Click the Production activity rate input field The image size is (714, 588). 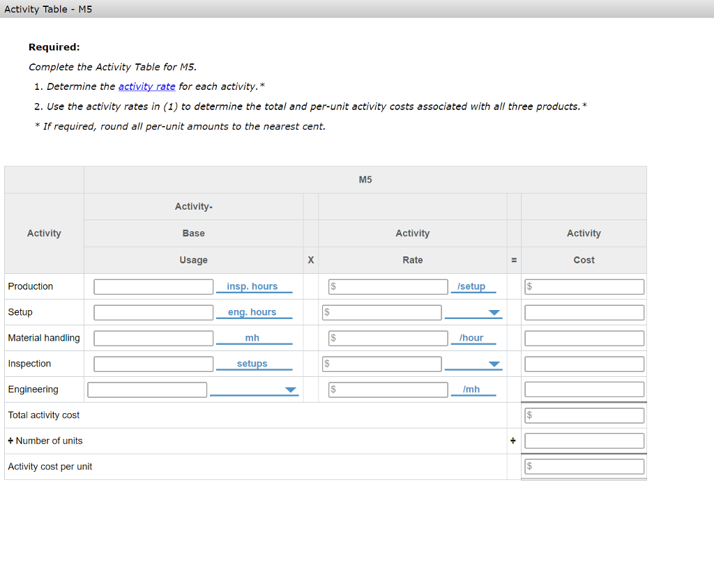pos(388,287)
